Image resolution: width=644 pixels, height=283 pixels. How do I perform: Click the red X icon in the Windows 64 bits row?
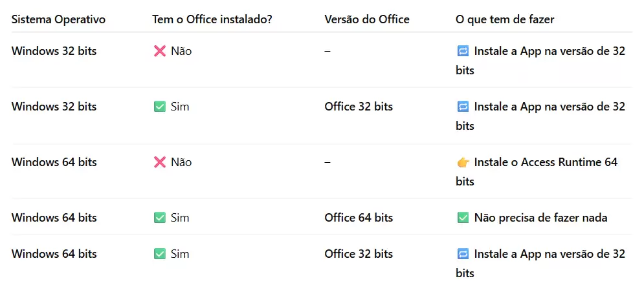tap(160, 162)
